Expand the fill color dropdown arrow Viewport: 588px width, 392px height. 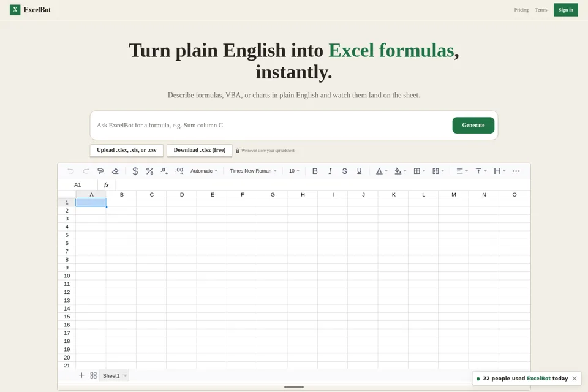405,171
